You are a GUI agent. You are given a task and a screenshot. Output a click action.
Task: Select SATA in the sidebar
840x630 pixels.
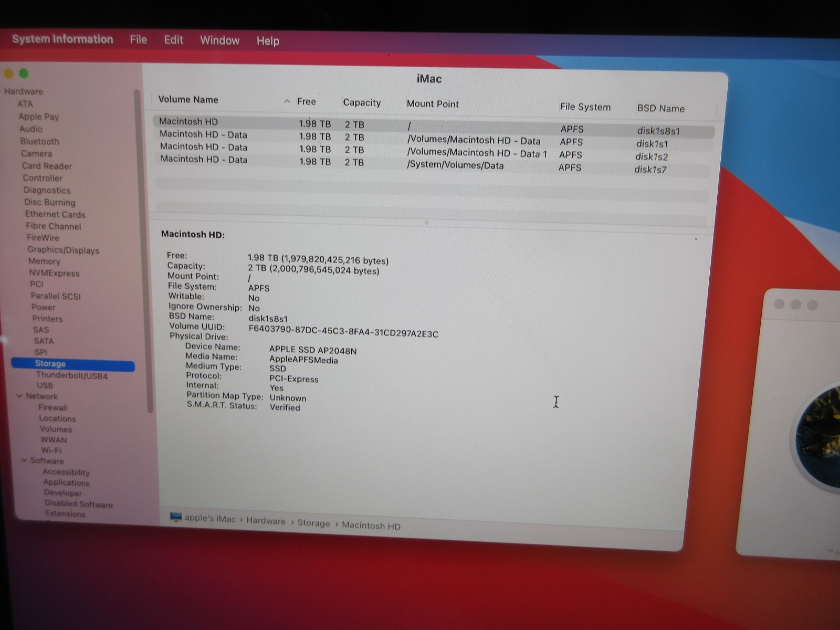pos(44,341)
